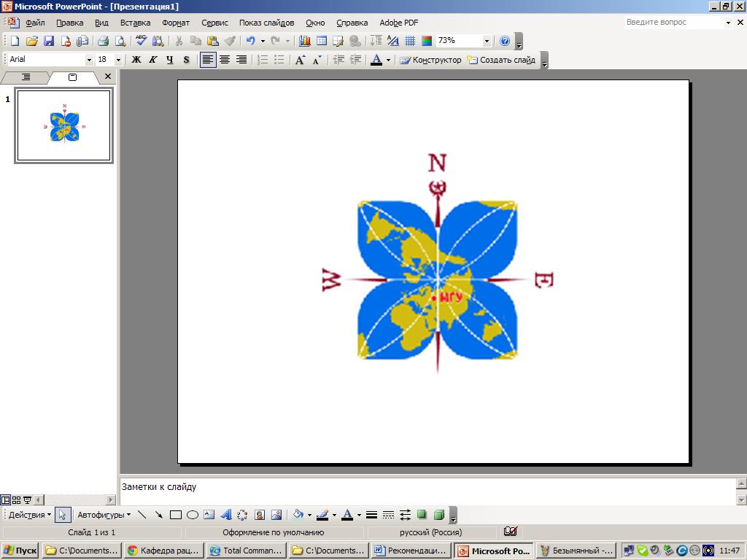Insert clip art picture

click(260, 515)
